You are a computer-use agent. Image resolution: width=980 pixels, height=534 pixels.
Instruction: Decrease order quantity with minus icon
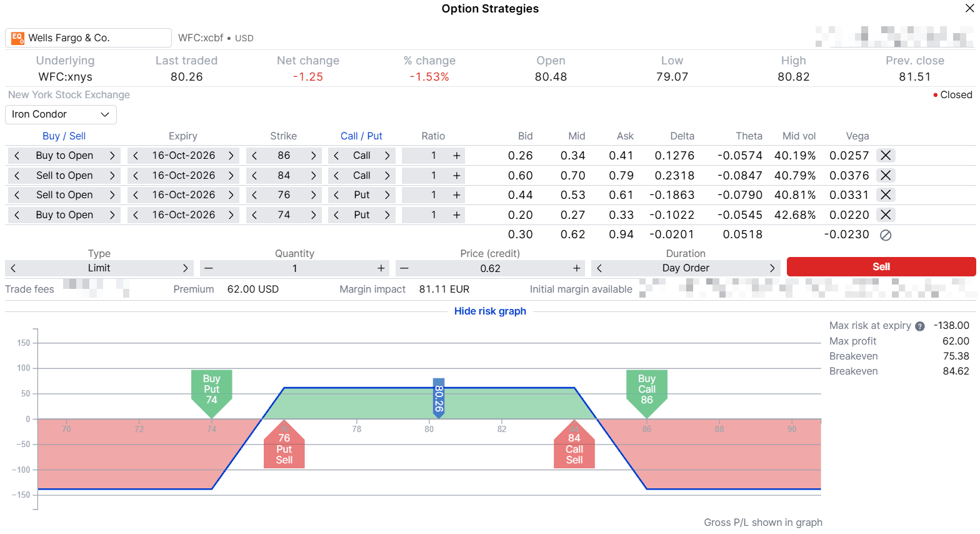pyautogui.click(x=209, y=268)
